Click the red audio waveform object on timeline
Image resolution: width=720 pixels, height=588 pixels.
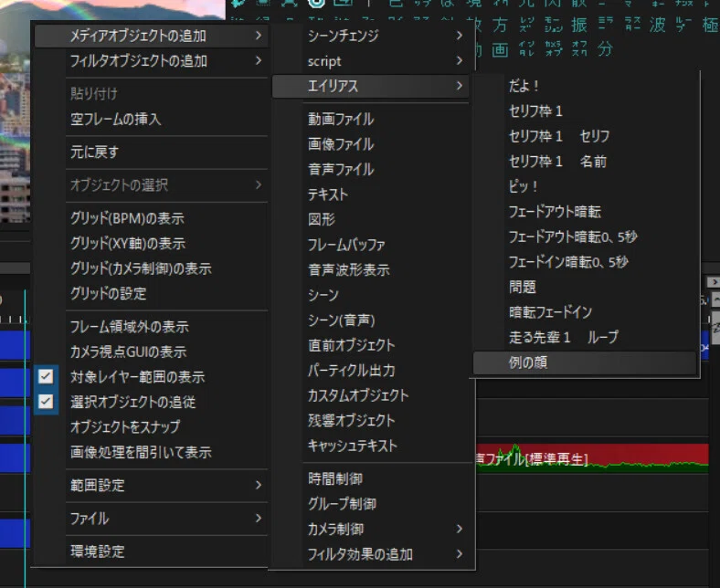(x=592, y=458)
